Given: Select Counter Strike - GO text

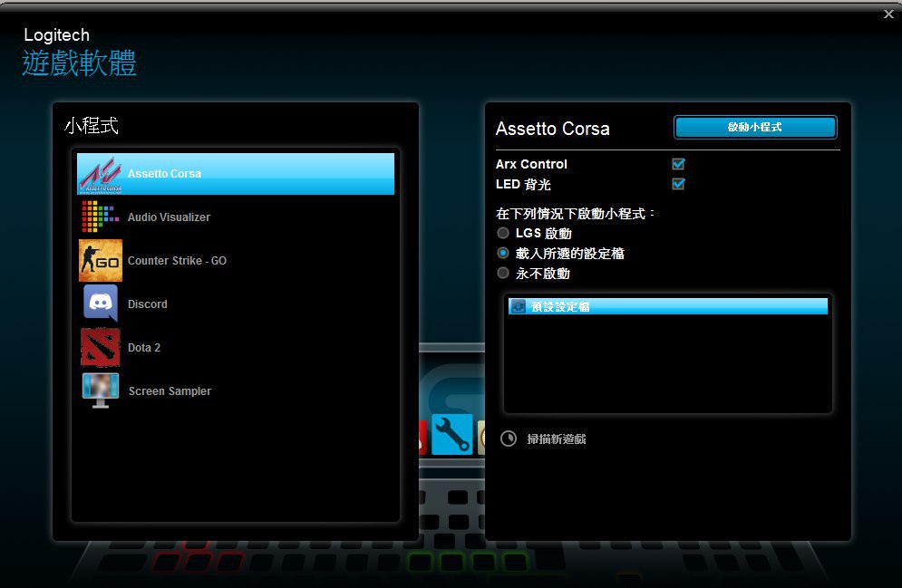Looking at the screenshot, I should [177, 260].
